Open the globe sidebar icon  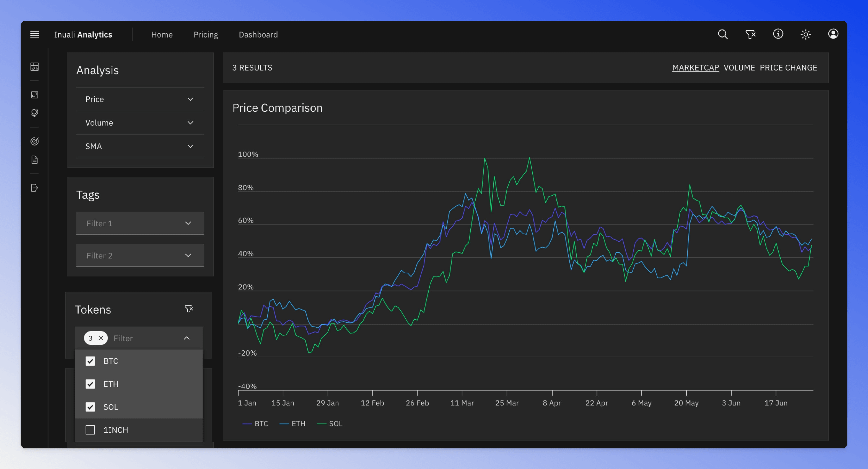coord(35,113)
